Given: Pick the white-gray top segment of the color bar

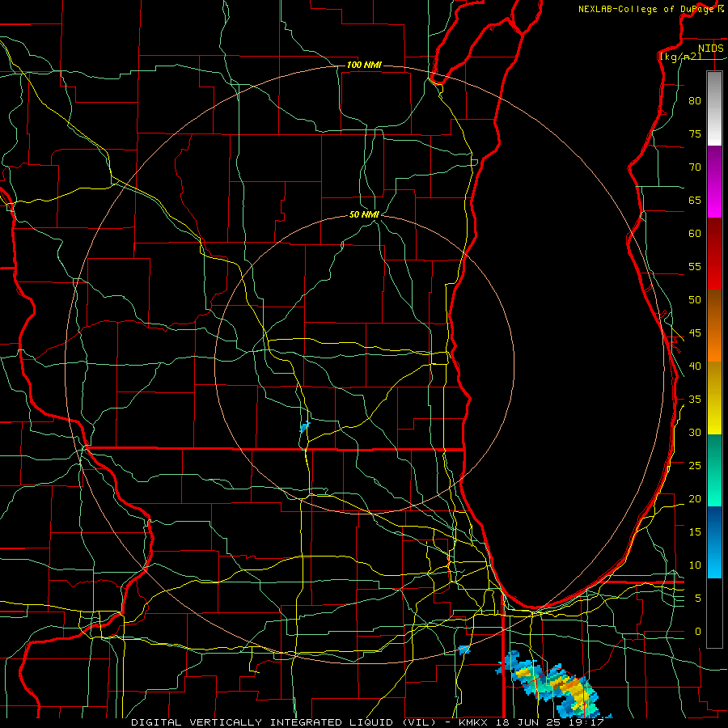Looking at the screenshot, I should [714, 108].
